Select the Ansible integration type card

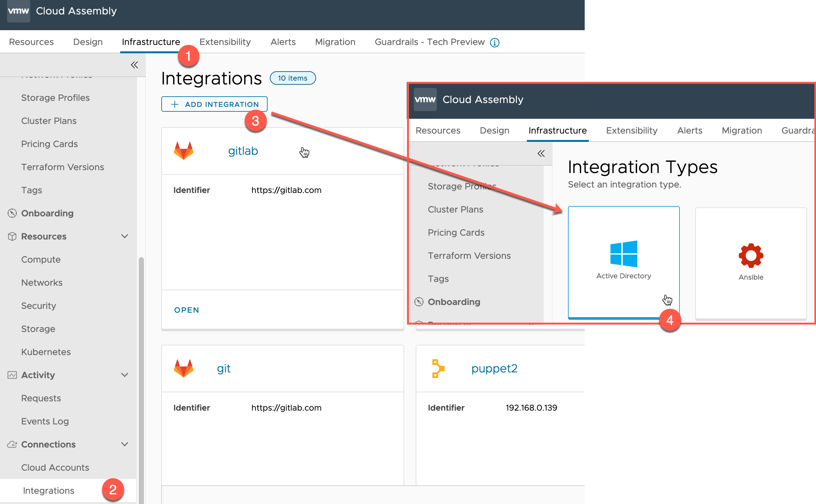pyautogui.click(x=750, y=264)
